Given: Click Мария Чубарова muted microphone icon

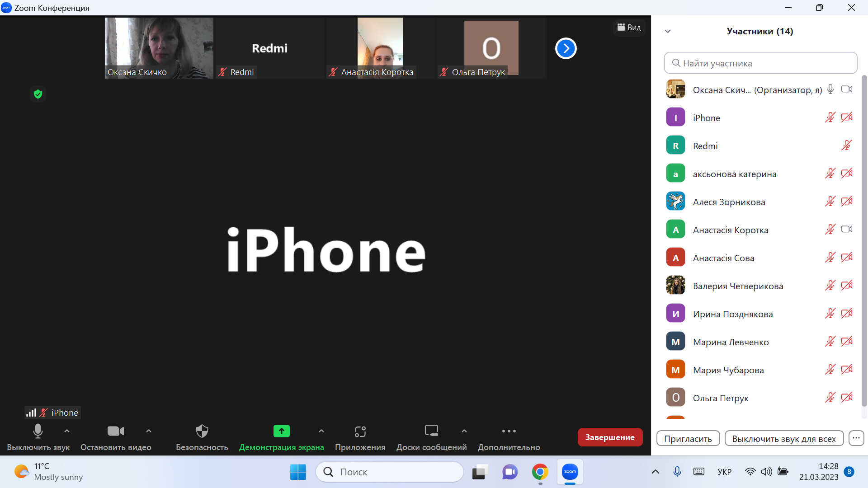Looking at the screenshot, I should click(x=830, y=370).
